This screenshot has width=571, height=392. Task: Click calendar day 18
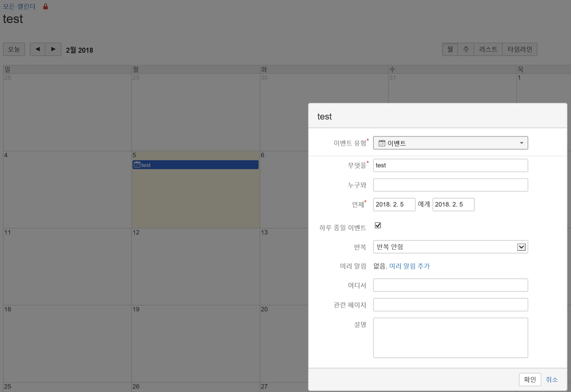(x=67, y=343)
